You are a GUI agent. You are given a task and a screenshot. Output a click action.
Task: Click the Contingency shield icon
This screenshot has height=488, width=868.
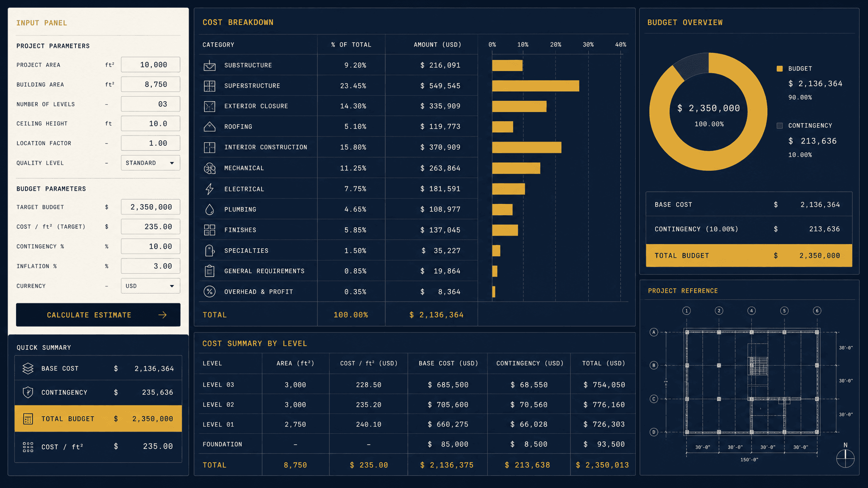[28, 392]
